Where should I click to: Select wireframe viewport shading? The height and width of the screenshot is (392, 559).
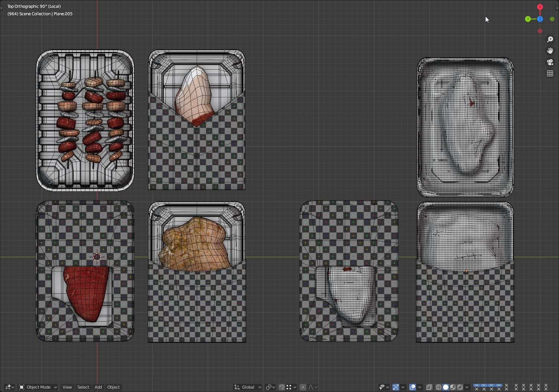tap(438, 387)
